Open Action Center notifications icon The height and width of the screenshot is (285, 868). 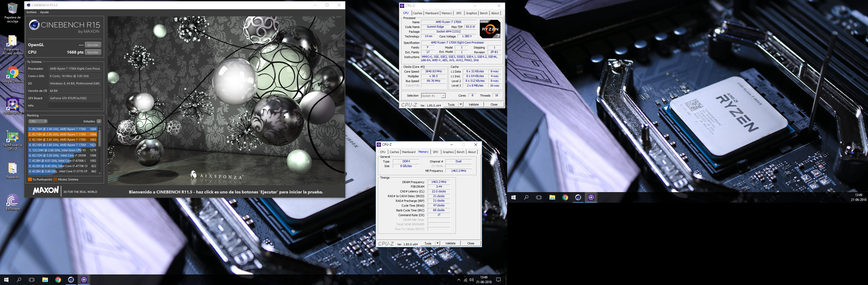(499, 280)
